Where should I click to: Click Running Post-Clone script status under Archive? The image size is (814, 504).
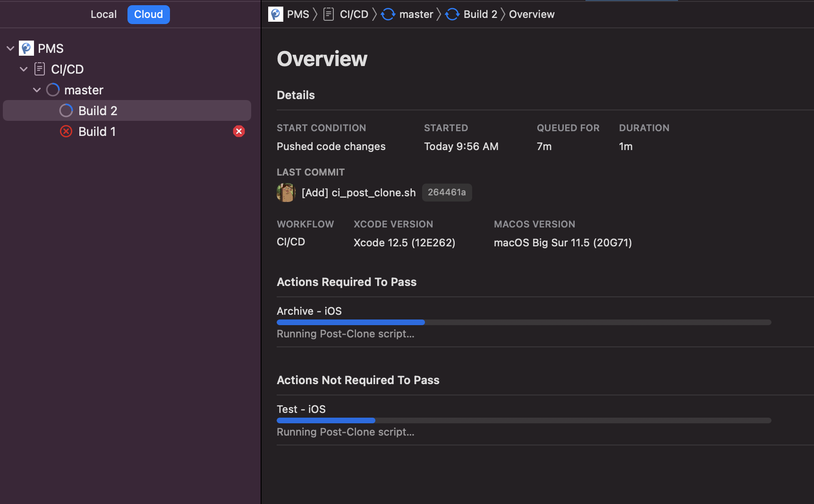point(346,334)
